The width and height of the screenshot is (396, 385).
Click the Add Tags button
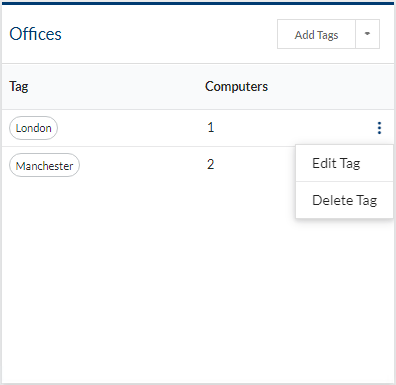point(316,34)
